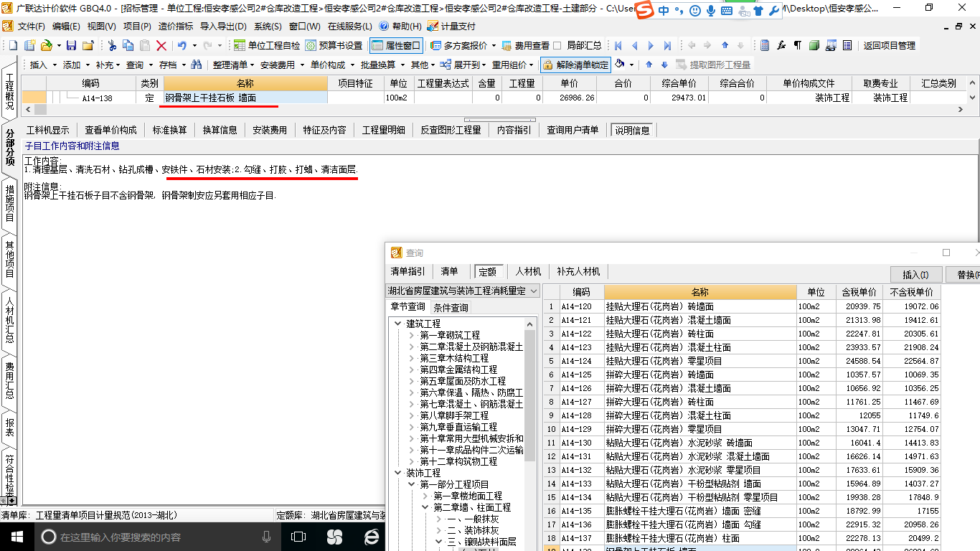This screenshot has width=980, height=551.
Task: Click the save floppy disk icon
Action: pos(71,45)
